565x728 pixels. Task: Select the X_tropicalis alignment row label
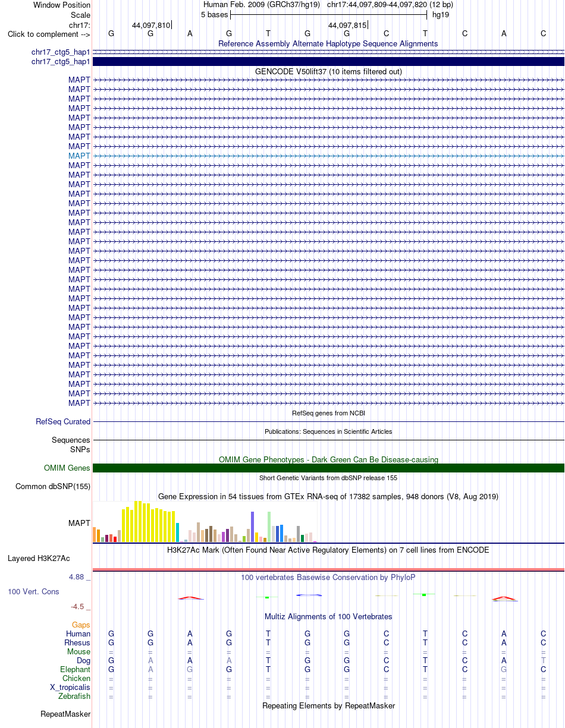(70, 688)
